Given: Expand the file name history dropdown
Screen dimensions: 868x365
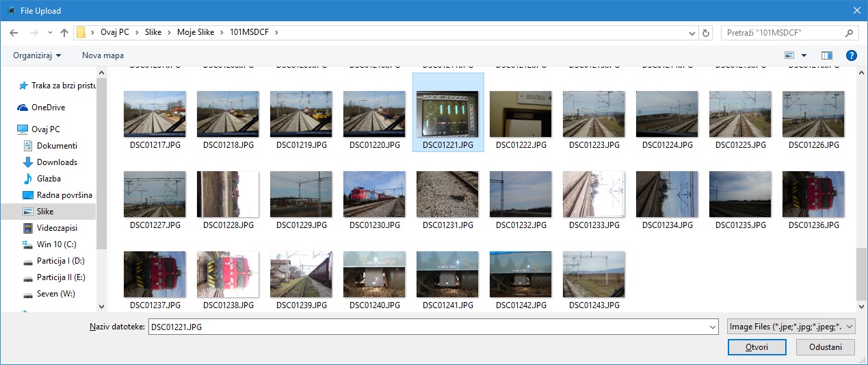Looking at the screenshot, I should [x=712, y=327].
